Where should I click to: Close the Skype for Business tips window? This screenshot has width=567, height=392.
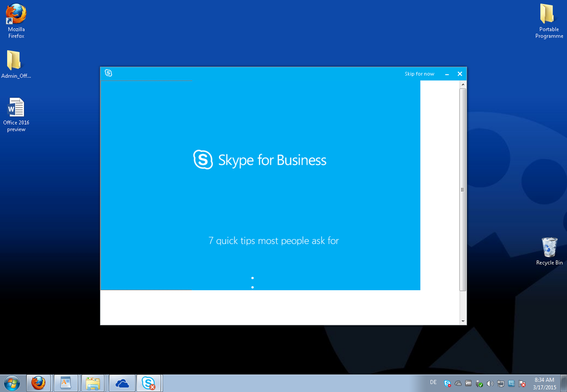[x=460, y=74]
